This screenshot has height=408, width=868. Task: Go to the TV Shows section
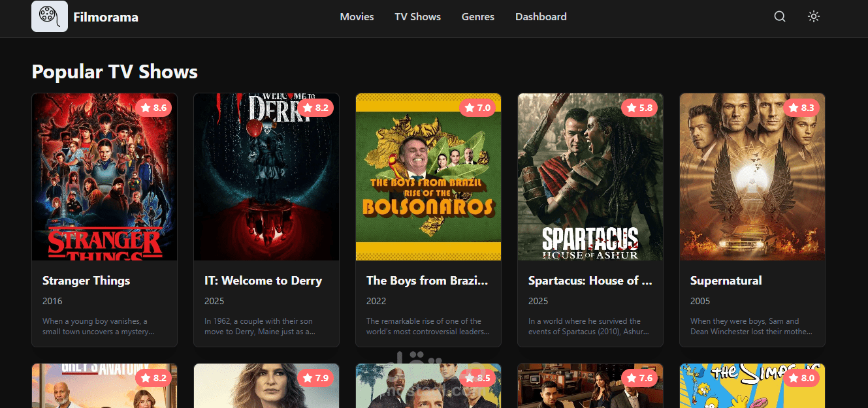pyautogui.click(x=417, y=17)
